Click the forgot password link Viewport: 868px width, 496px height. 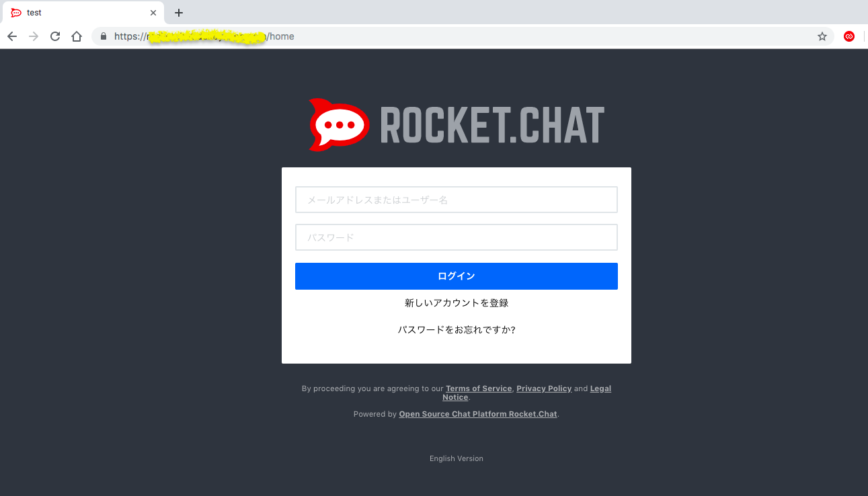tap(456, 329)
